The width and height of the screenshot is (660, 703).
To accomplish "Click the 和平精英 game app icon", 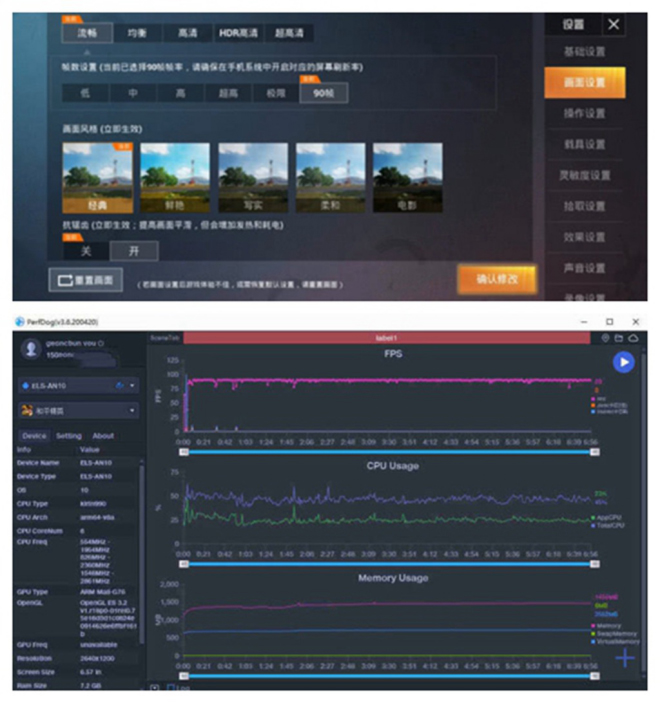I will (x=28, y=410).
